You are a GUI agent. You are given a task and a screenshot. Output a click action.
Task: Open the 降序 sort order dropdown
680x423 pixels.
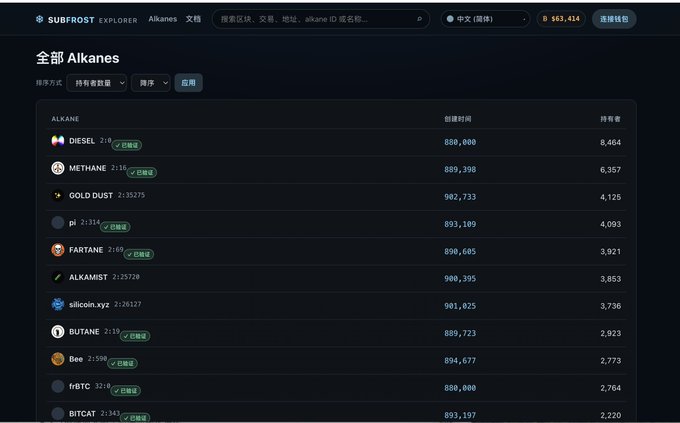pyautogui.click(x=151, y=83)
